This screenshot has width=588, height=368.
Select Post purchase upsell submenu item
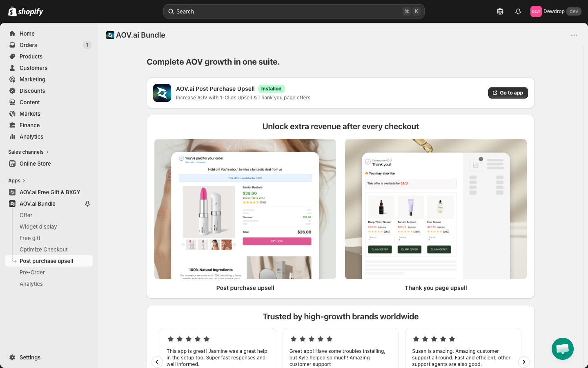coord(49,261)
